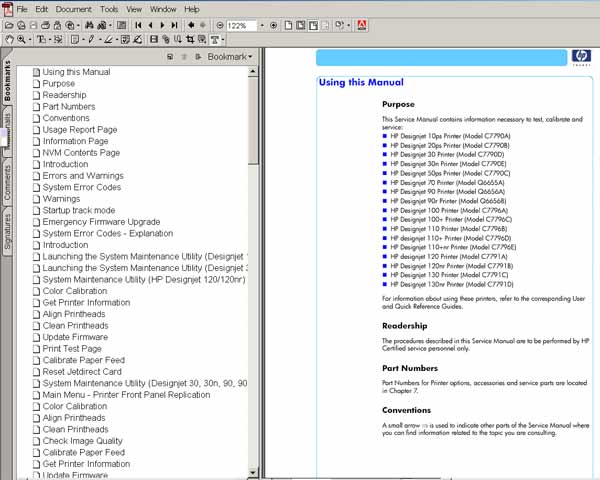600x480 pixels.
Task: Open the Help menu
Action: click(x=192, y=9)
